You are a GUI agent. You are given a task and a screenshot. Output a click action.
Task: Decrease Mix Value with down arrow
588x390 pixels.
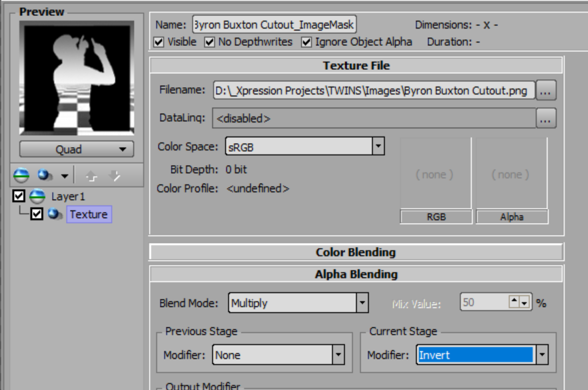[x=524, y=302]
